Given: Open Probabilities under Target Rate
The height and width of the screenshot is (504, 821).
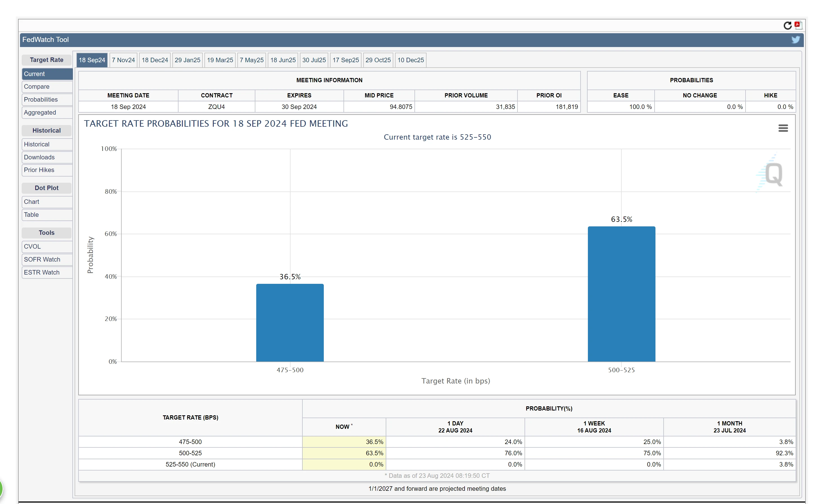Looking at the screenshot, I should point(47,100).
